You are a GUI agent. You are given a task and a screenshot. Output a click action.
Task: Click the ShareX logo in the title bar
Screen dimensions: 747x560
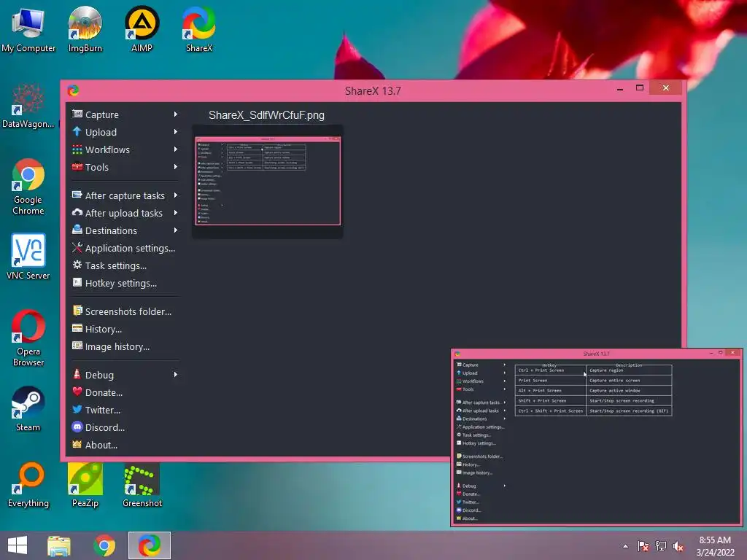pos(73,90)
